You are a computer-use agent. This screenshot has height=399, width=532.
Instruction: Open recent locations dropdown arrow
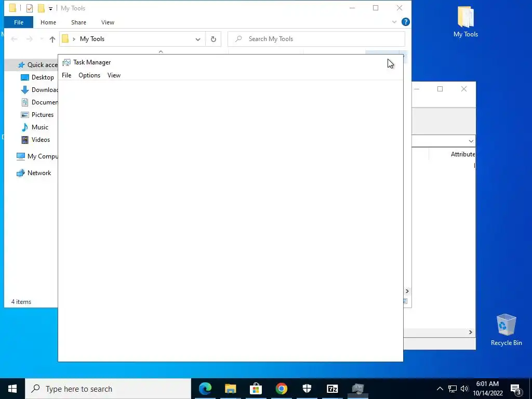coord(42,39)
